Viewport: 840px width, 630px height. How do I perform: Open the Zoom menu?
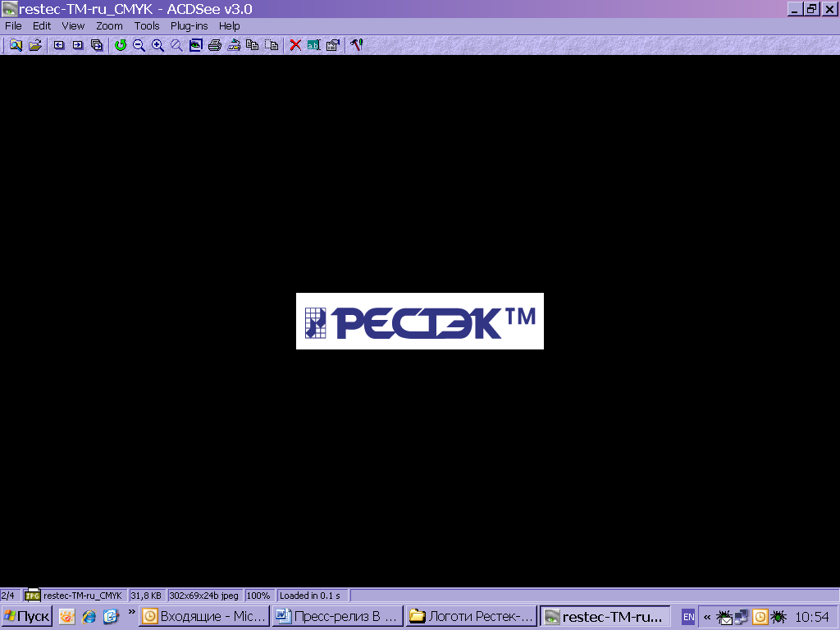coord(109,25)
